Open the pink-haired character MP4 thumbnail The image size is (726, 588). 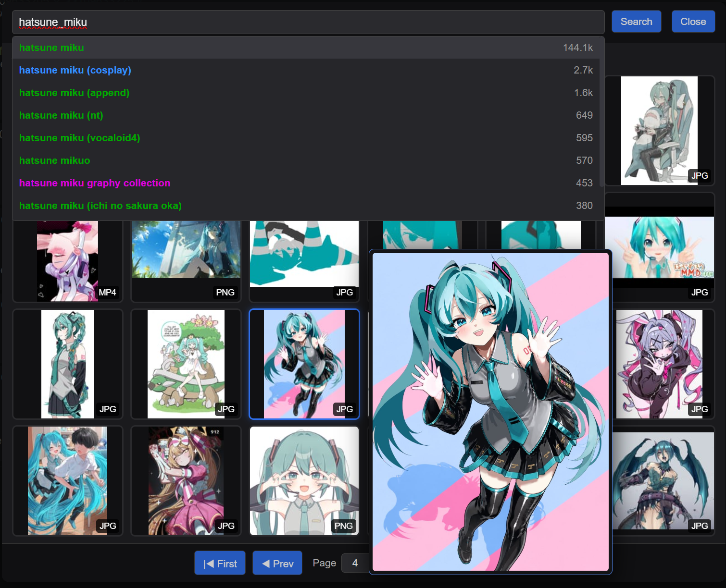tap(68, 261)
